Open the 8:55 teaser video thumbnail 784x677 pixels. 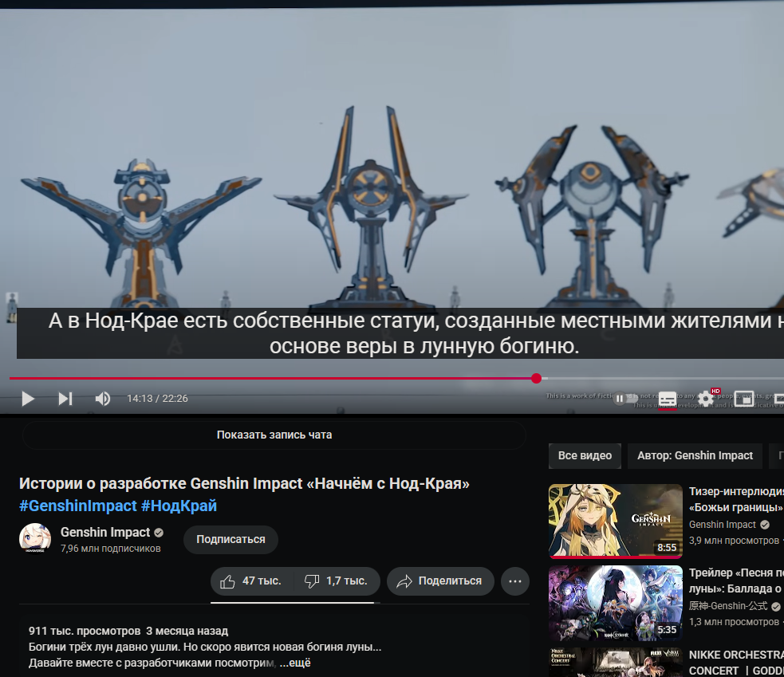[x=616, y=521]
